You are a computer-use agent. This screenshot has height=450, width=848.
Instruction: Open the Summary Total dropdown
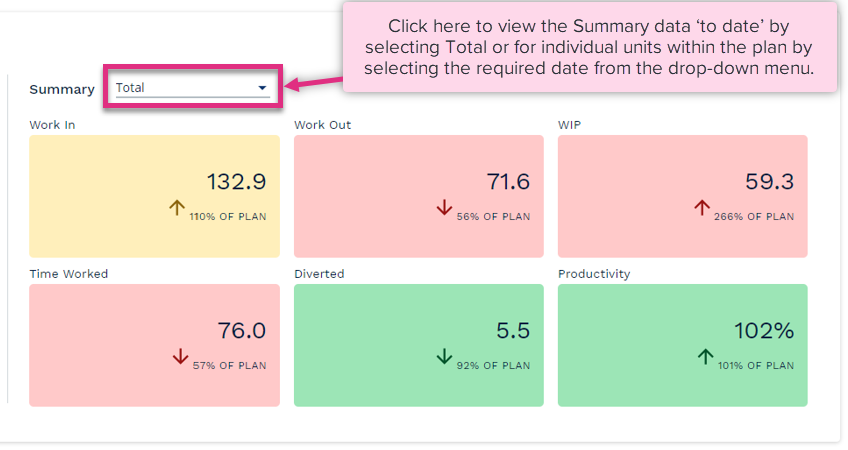pyautogui.click(x=192, y=88)
